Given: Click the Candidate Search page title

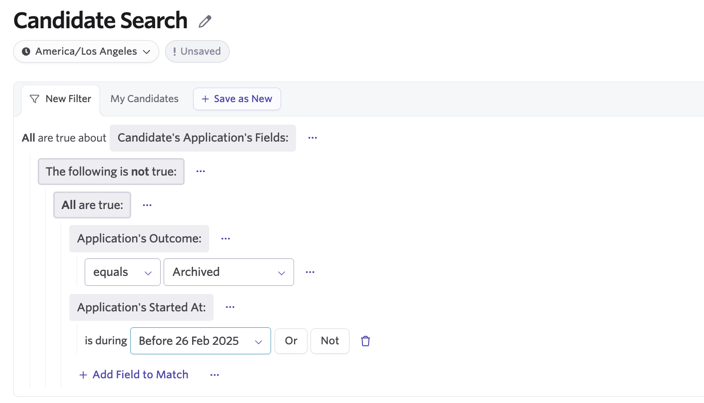Looking at the screenshot, I should [101, 21].
